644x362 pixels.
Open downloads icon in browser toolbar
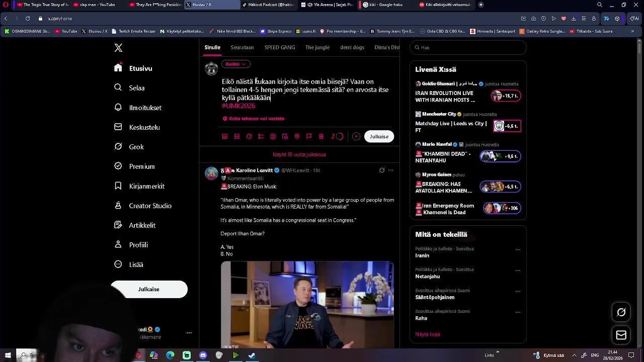pyautogui.click(x=574, y=19)
